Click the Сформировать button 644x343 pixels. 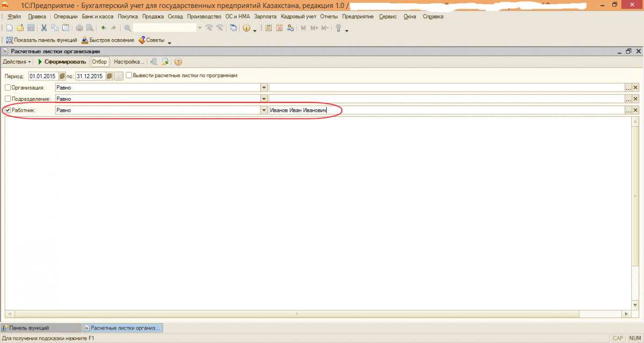click(61, 62)
